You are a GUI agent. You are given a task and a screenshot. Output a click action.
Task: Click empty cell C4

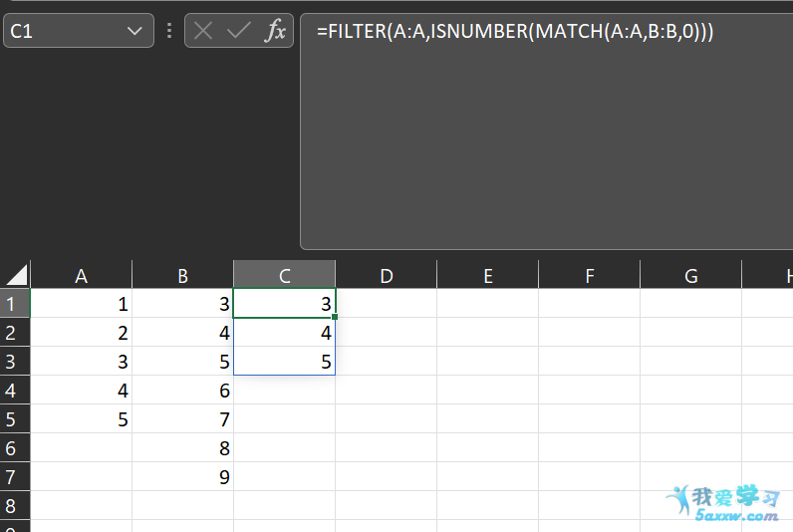tap(284, 390)
